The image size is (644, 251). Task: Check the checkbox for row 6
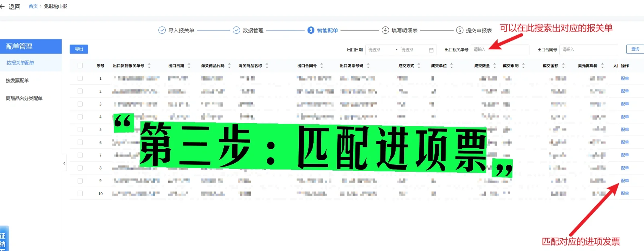80,142
